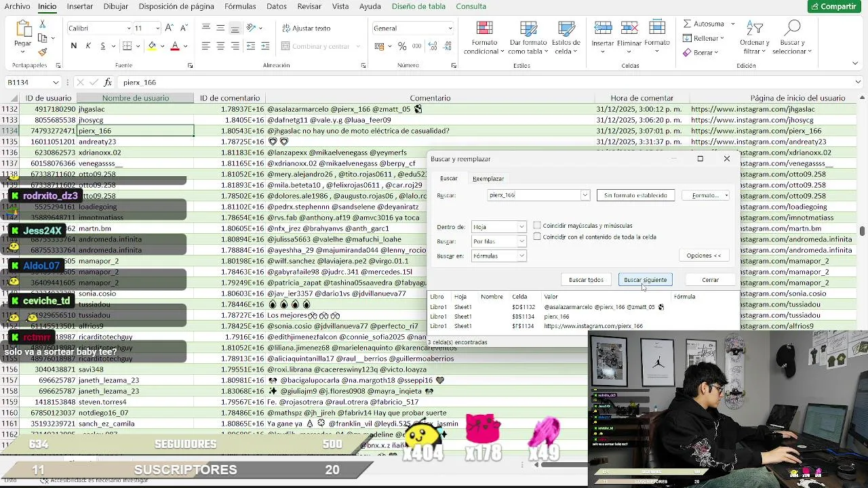
Task: Expand the General number format dropdown
Action: click(x=449, y=28)
